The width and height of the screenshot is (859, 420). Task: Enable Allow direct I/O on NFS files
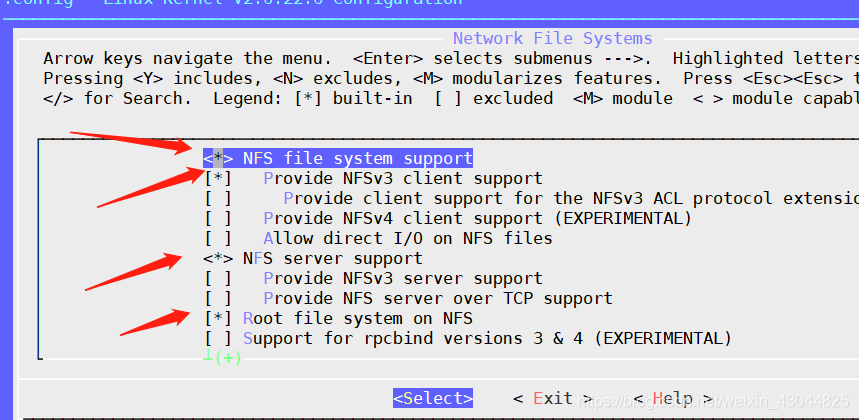click(x=218, y=238)
